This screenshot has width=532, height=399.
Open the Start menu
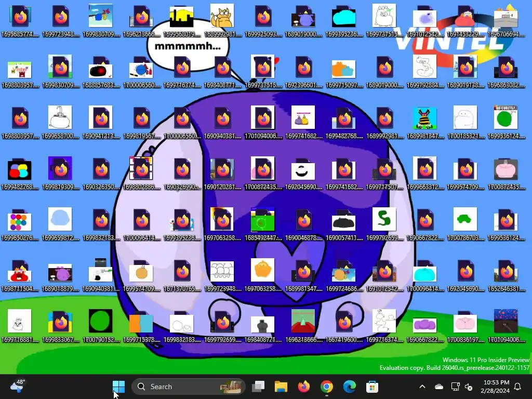coord(119,387)
